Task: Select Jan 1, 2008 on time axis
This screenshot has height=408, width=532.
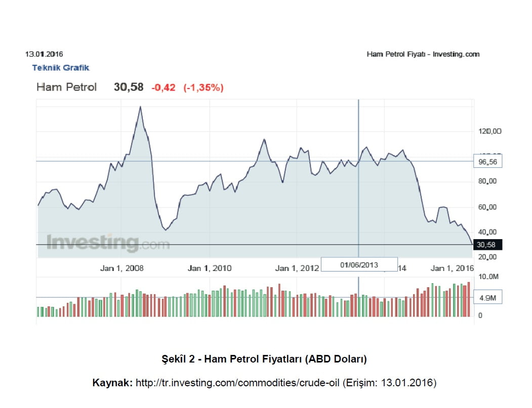Action: pyautogui.click(x=121, y=268)
